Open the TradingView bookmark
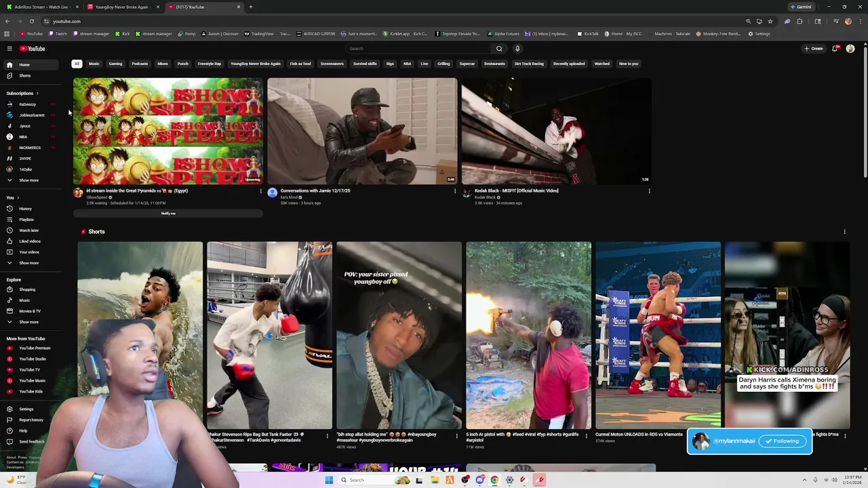 (x=267, y=34)
